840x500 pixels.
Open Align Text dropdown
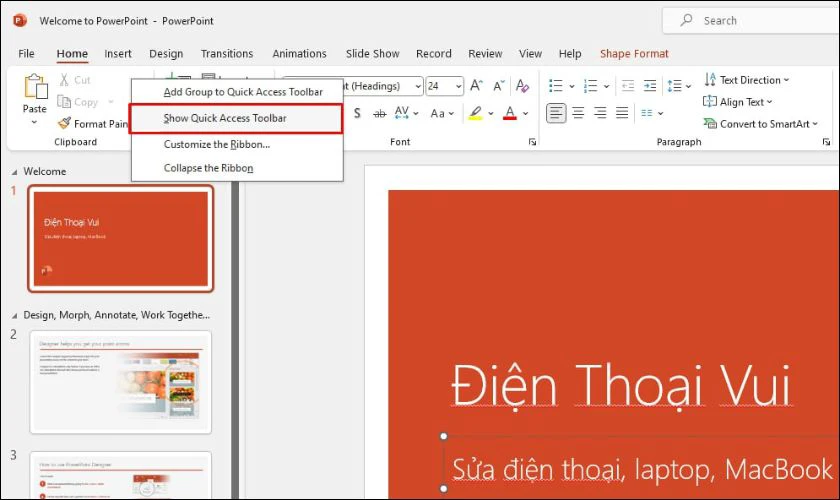tap(738, 102)
